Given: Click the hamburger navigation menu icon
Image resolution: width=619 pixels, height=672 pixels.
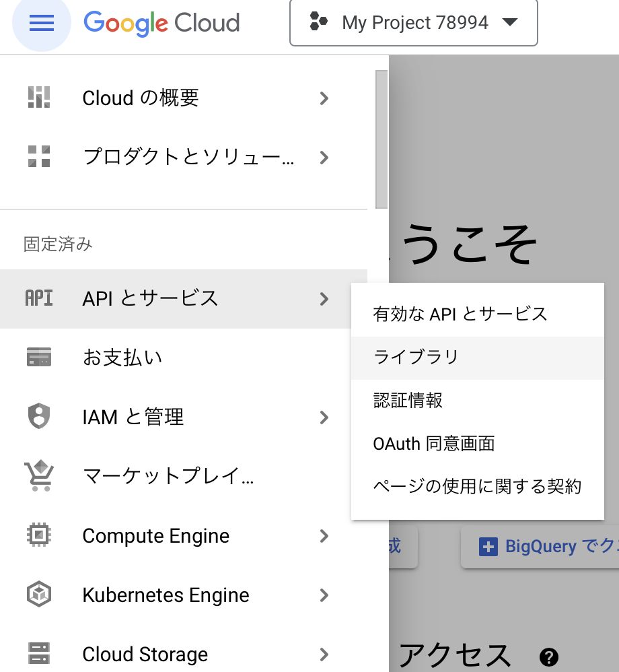Looking at the screenshot, I should tap(42, 23).
